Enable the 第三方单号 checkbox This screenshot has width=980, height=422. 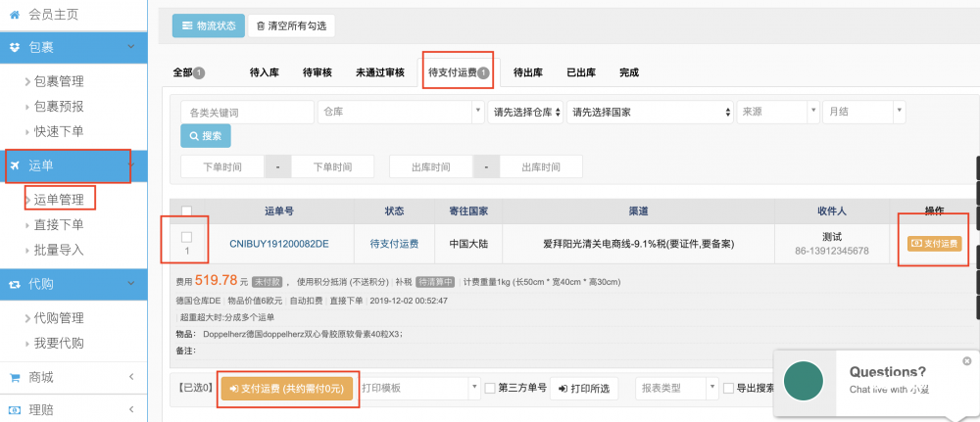pyautogui.click(x=490, y=389)
